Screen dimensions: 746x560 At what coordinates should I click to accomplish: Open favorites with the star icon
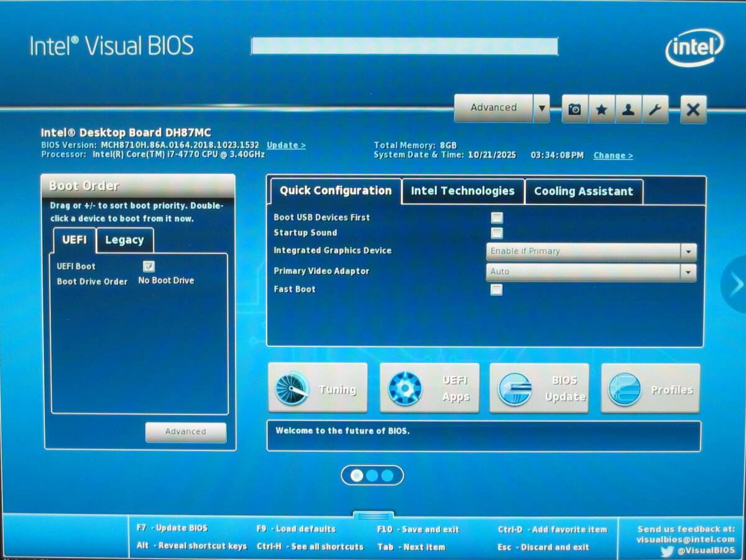[x=601, y=109]
